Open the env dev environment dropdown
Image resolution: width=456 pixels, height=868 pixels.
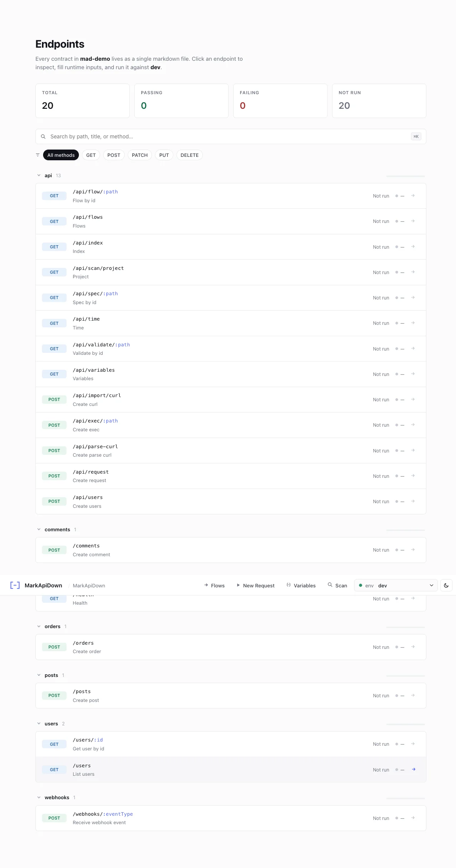[x=396, y=585]
